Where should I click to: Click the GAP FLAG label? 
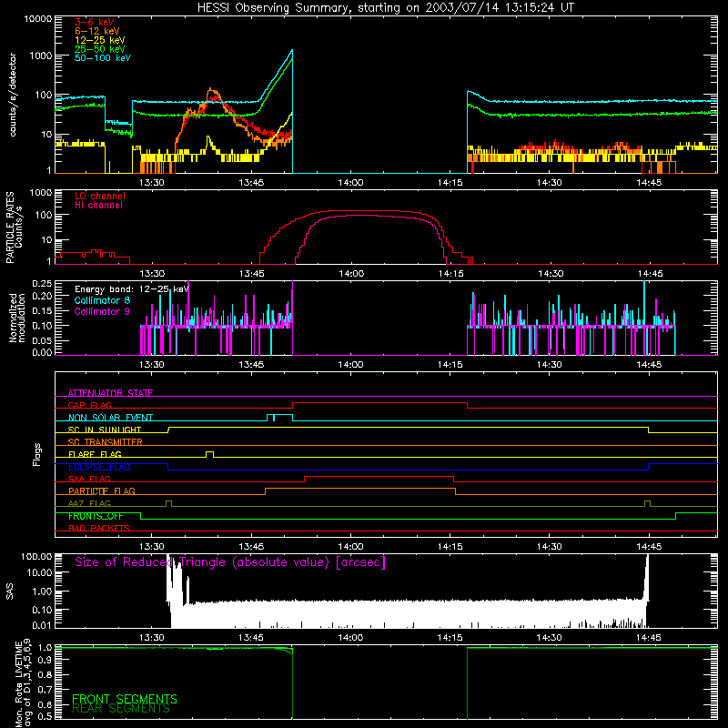point(89,405)
